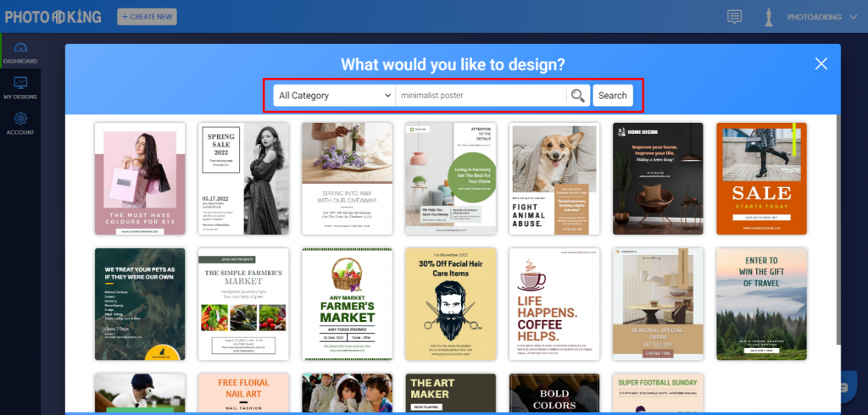Select the Seasonal Special Offer furniture template
868x415 pixels.
[658, 304]
